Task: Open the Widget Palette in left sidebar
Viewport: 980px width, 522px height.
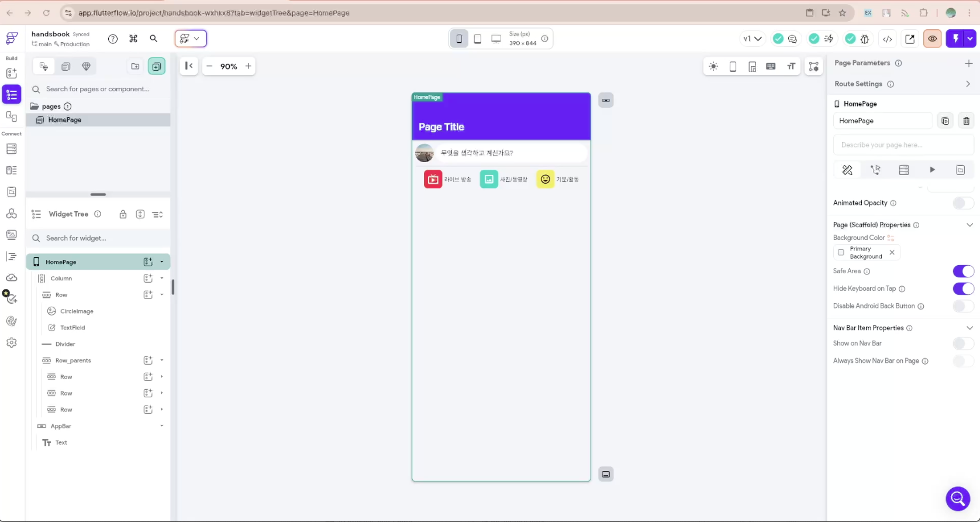Action: point(11,73)
